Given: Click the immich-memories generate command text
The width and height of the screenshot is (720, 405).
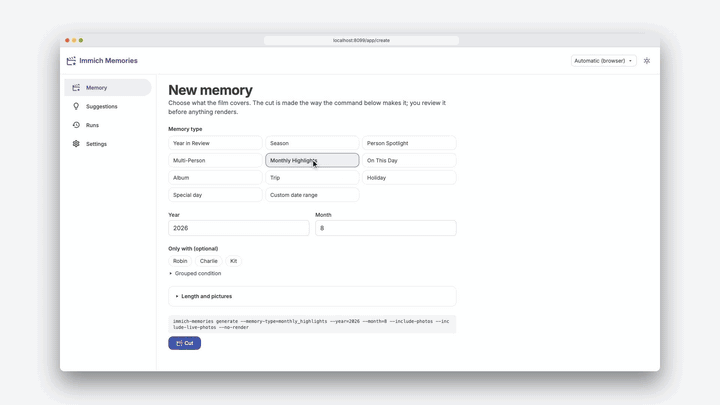Looking at the screenshot, I should 312,324.
